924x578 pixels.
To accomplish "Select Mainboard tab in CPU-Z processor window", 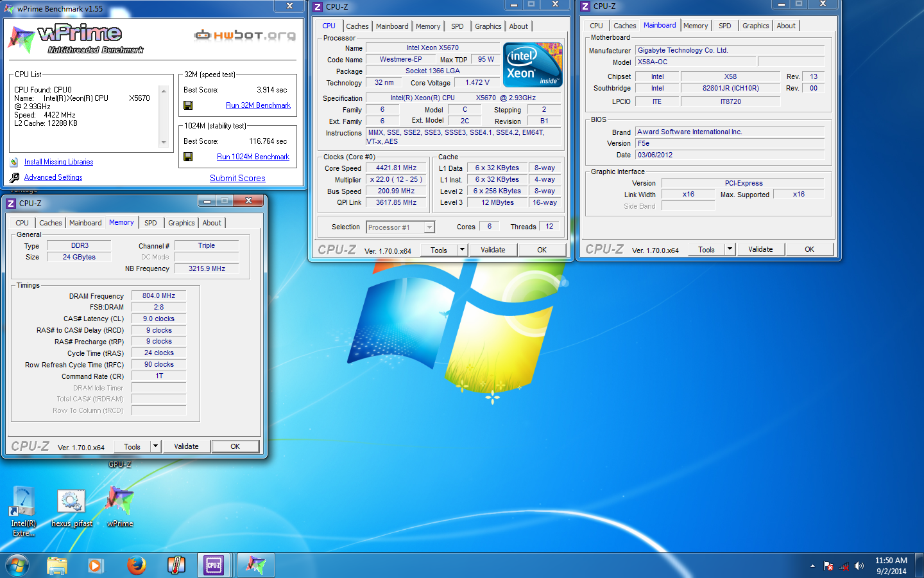I will tap(392, 26).
